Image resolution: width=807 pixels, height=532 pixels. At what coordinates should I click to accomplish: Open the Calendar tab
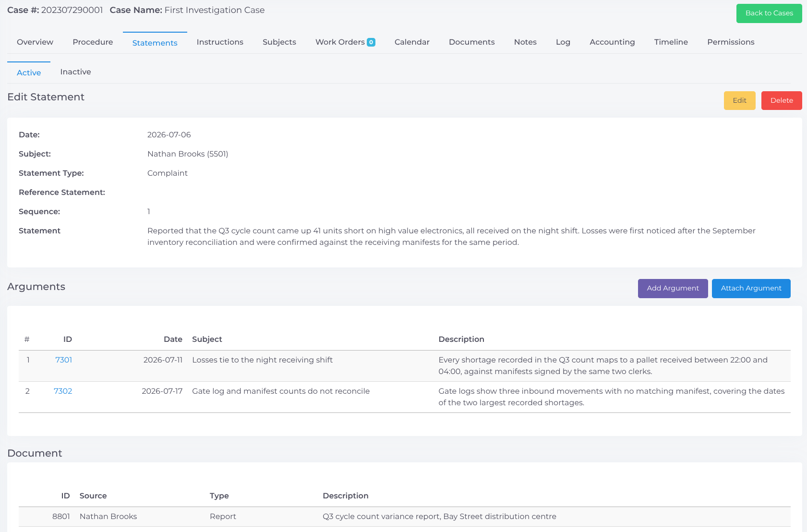(412, 42)
